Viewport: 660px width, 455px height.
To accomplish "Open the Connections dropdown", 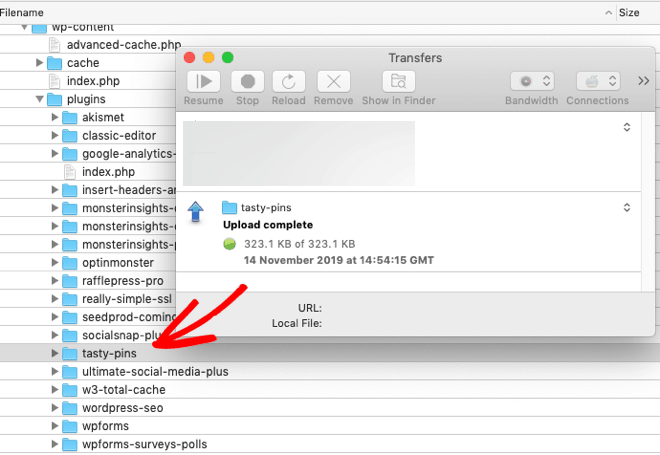I will click(597, 82).
